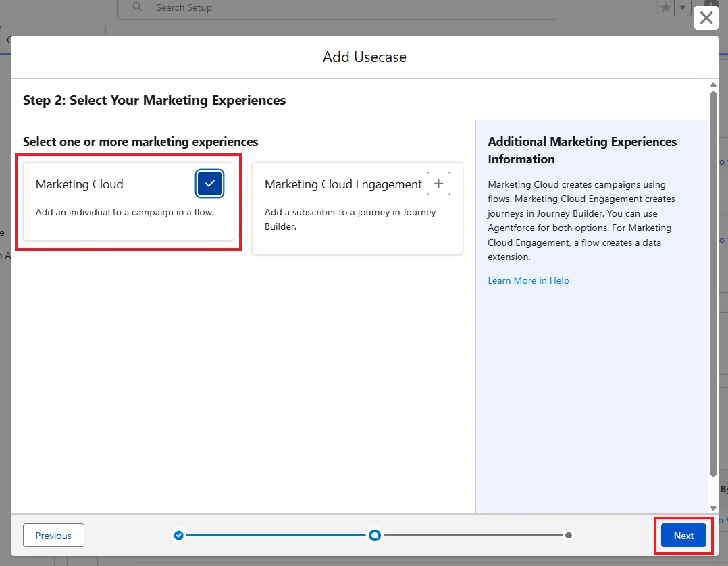728x566 pixels.
Task: Click the Add Usecase dialog title
Action: [365, 57]
